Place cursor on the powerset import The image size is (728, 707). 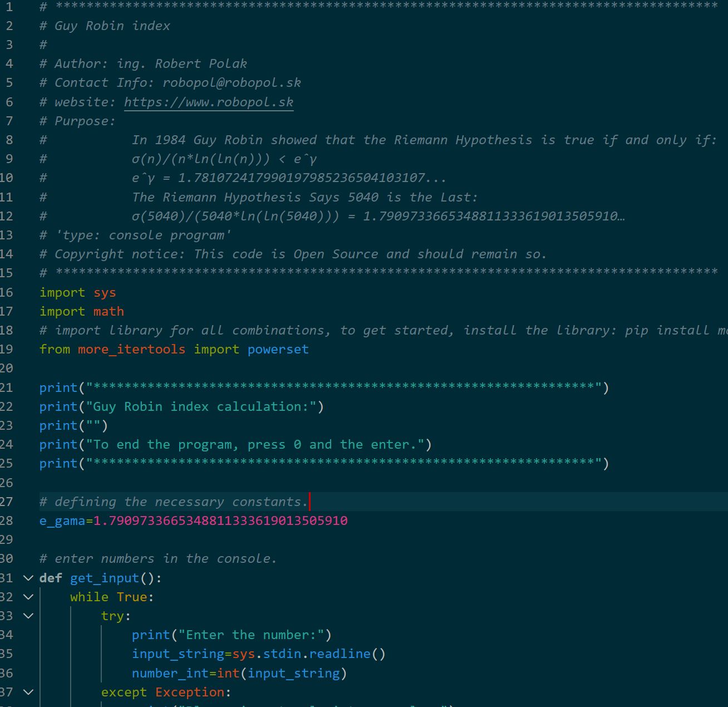pos(277,349)
